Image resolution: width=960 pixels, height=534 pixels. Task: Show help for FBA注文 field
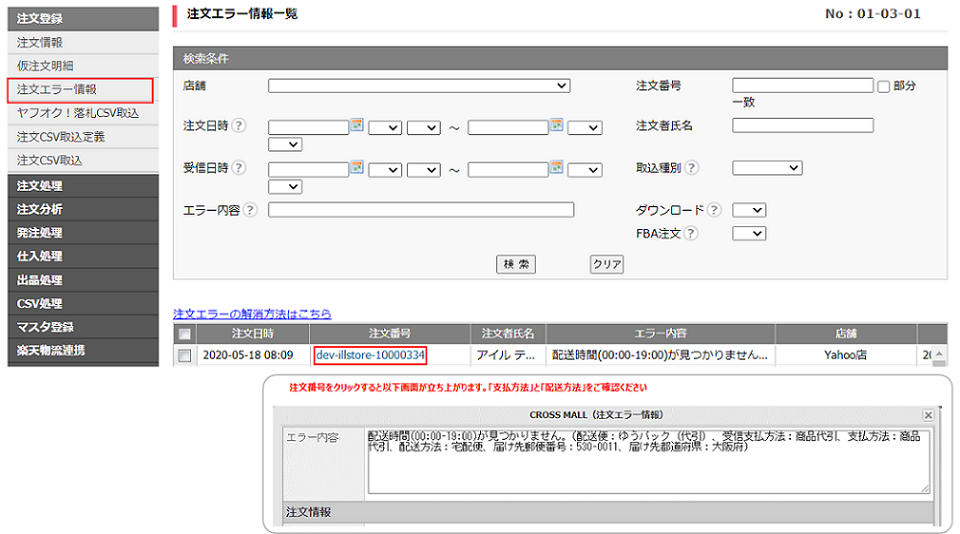(691, 233)
